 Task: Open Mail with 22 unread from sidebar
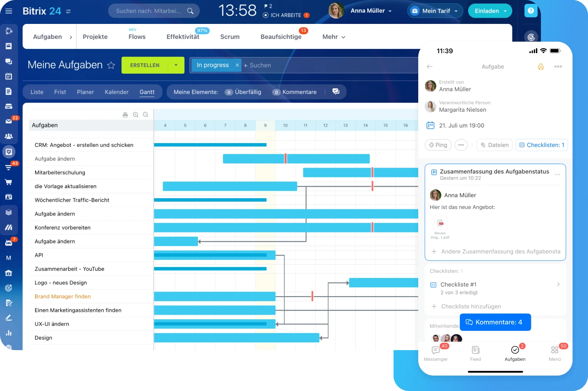click(x=8, y=121)
